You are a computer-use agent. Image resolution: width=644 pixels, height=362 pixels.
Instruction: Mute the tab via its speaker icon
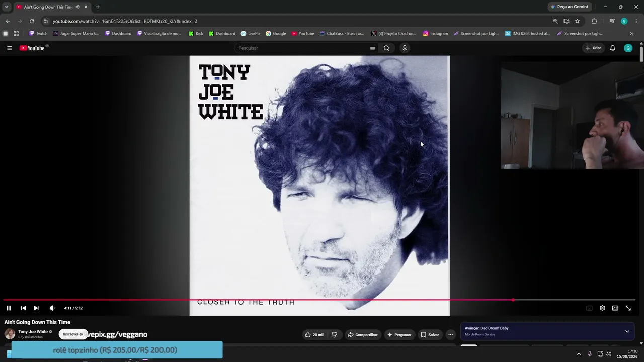coord(77,7)
